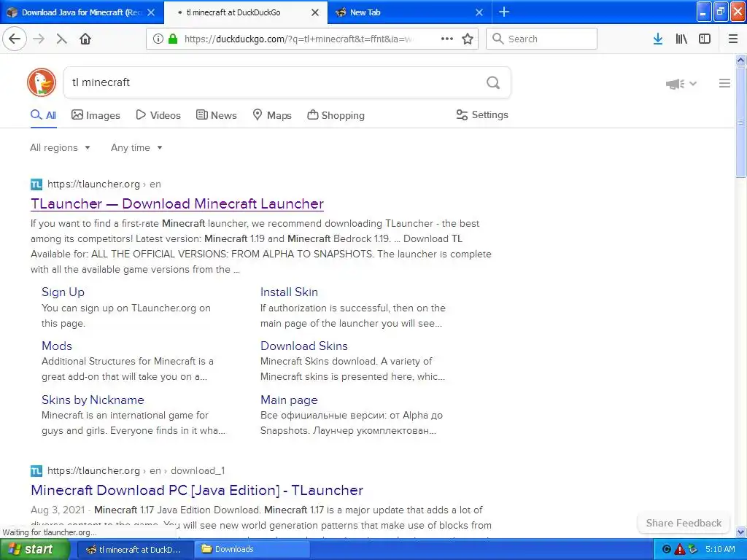This screenshot has height=560, width=747.
Task: Close the New Tab tab
Action: (479, 12)
